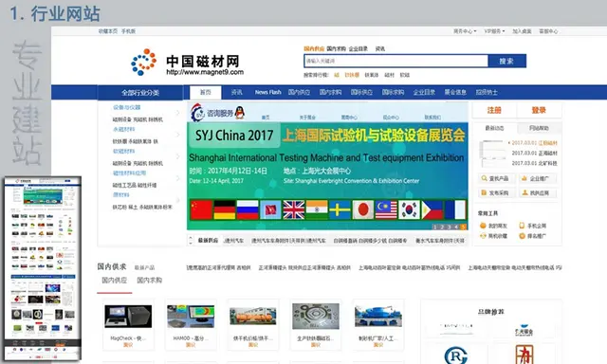Open 招贤纳士 in the navigation bar
607x364 pixels.
coord(487,93)
